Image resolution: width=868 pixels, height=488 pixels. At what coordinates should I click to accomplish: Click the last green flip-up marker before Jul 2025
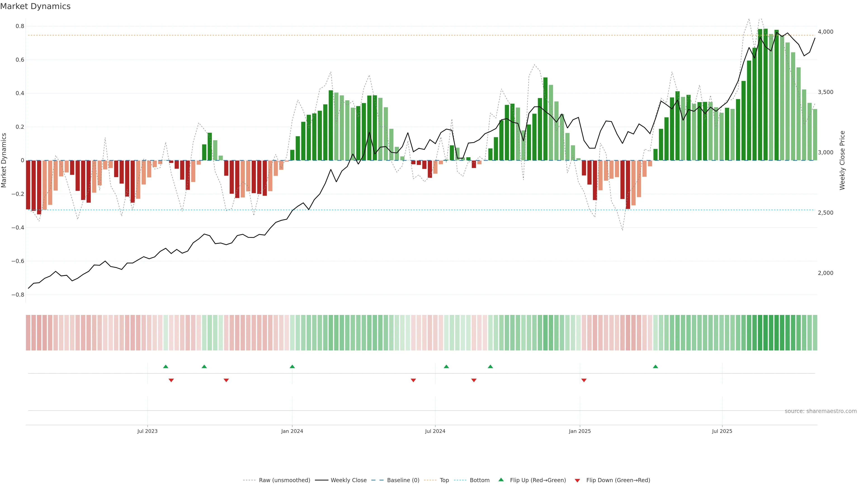pyautogui.click(x=655, y=366)
